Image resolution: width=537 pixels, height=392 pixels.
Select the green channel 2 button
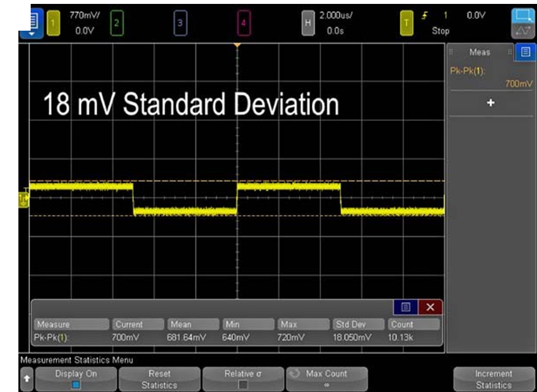117,23
